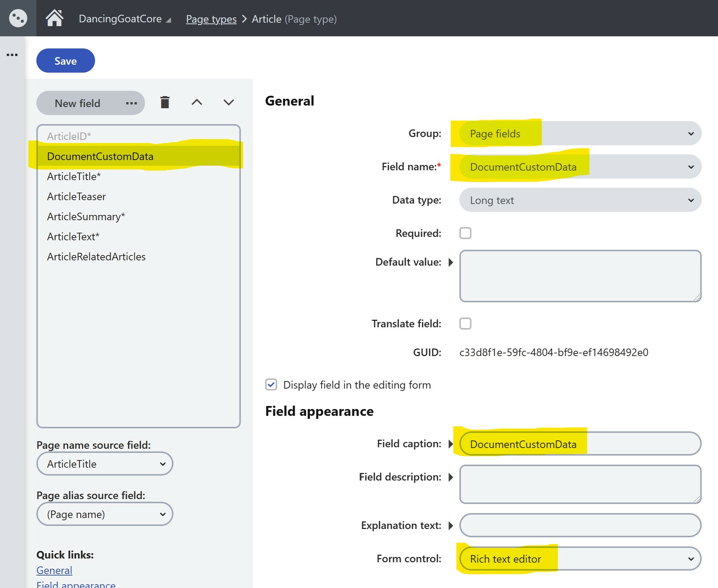718x588 pixels.
Task: Expand Explanation text macro arrow
Action: 451,526
